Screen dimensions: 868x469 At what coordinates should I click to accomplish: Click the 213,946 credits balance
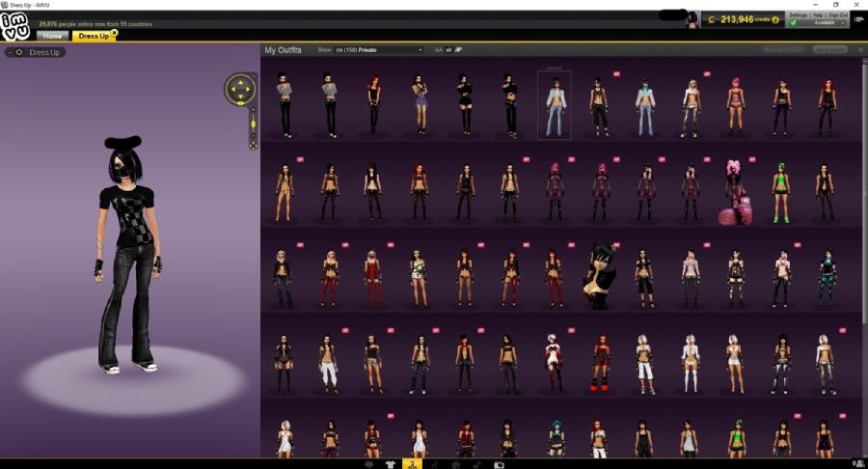point(737,19)
